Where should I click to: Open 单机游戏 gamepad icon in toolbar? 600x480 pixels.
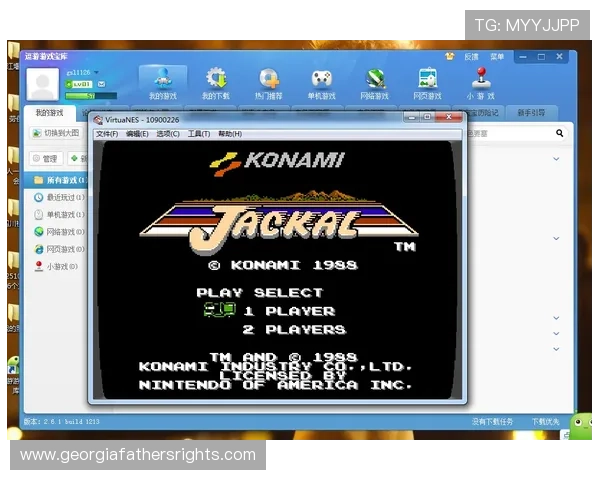tap(321, 83)
